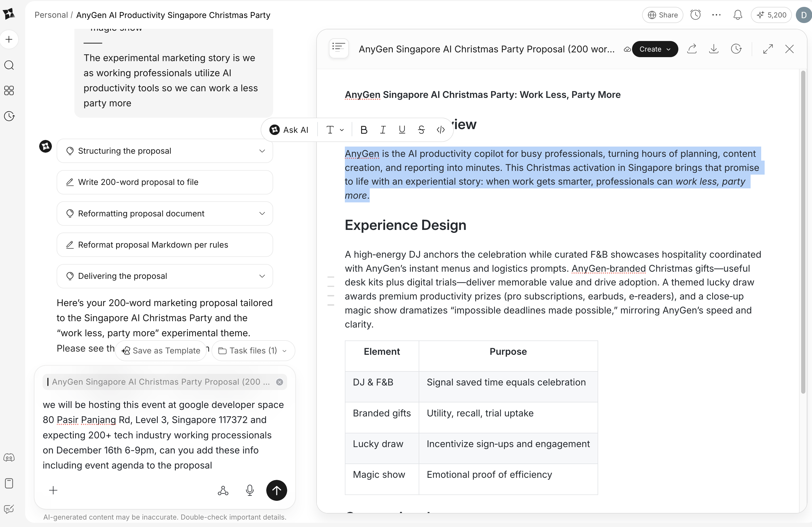Viewport: 812px width, 527px height.
Task: Click the document vertical scrollbar
Action: click(803, 232)
